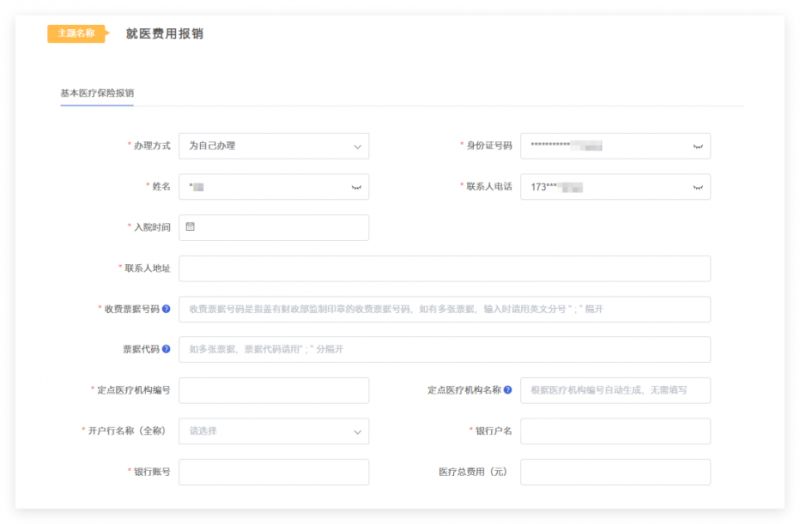This screenshot has height=524, width=800.
Task: Click the 银行账号 text field
Action: coord(273,472)
